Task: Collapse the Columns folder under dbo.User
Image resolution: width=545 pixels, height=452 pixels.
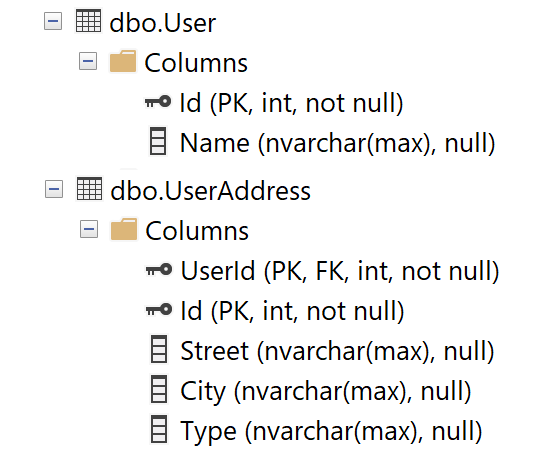Action: pyautogui.click(x=88, y=62)
